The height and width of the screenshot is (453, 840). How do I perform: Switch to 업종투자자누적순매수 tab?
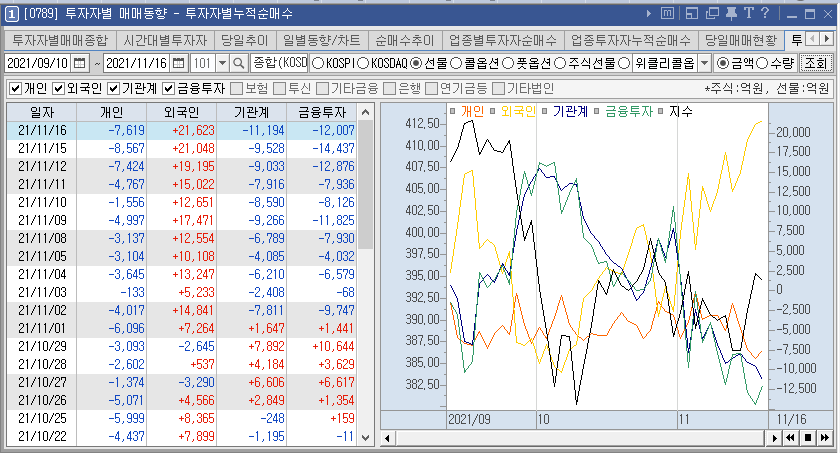(x=631, y=40)
